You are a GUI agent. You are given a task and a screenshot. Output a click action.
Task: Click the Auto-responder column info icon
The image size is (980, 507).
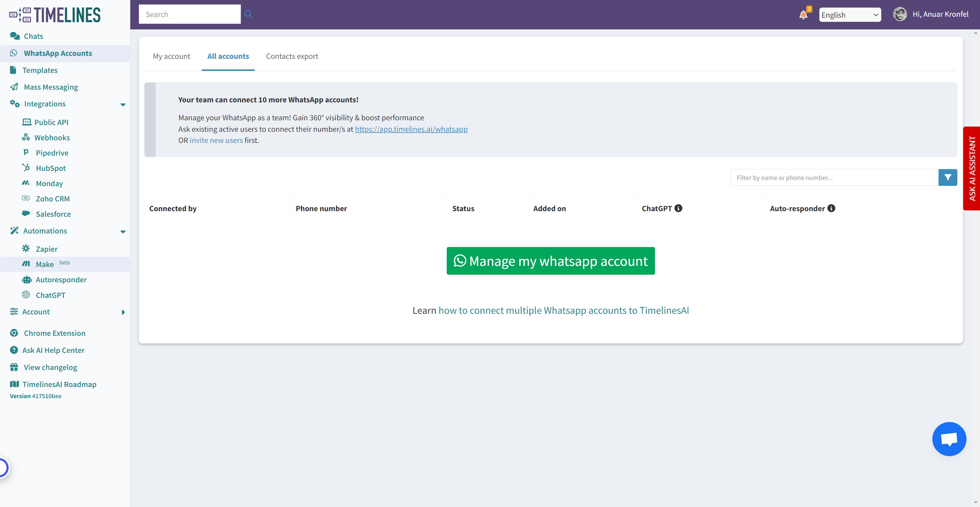831,208
